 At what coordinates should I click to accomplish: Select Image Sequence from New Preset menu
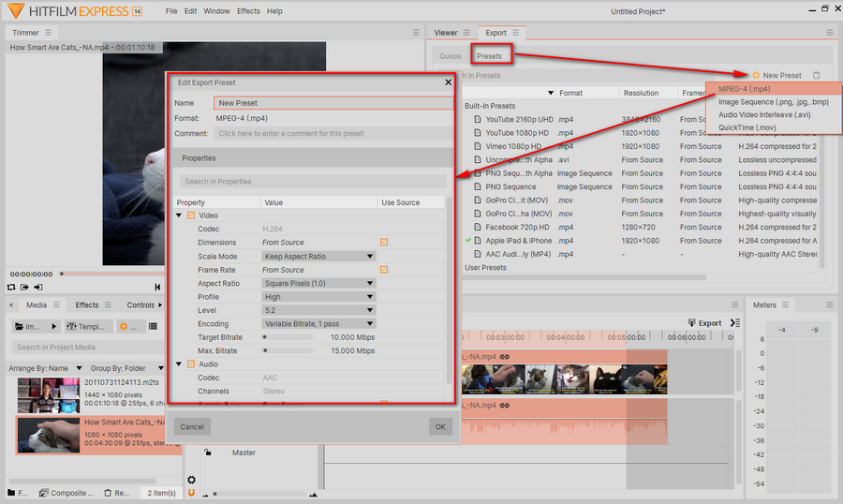(x=773, y=102)
